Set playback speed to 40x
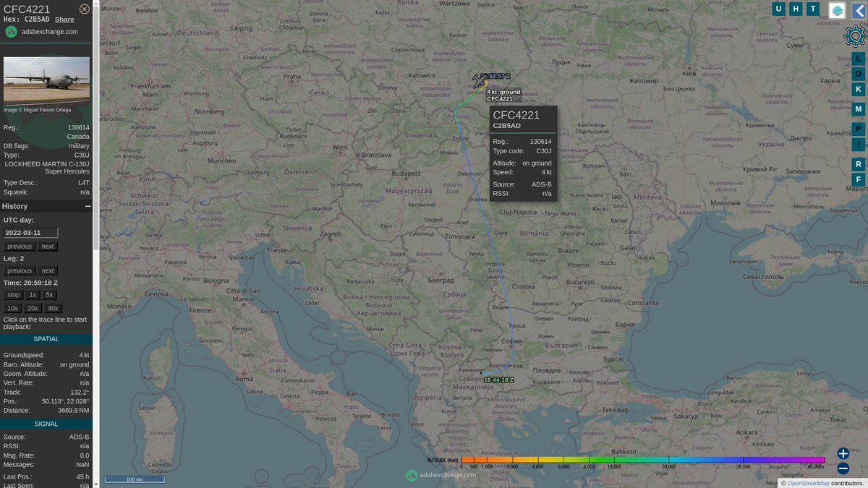This screenshot has height=488, width=868. (x=54, y=308)
